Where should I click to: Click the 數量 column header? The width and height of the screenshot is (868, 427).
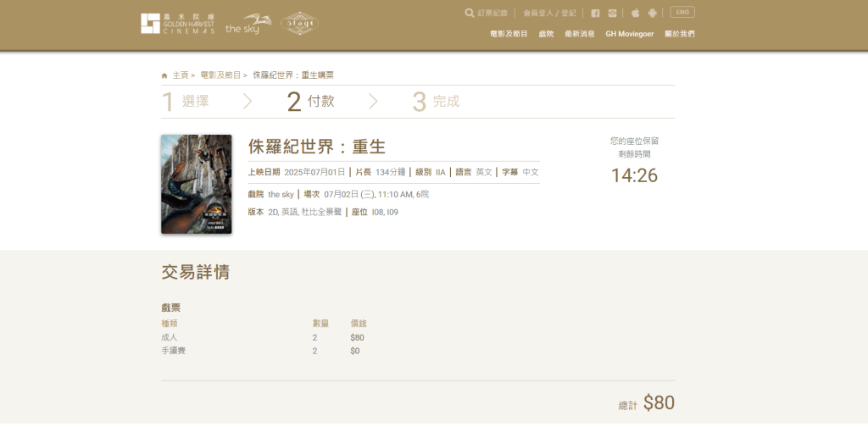point(320,324)
